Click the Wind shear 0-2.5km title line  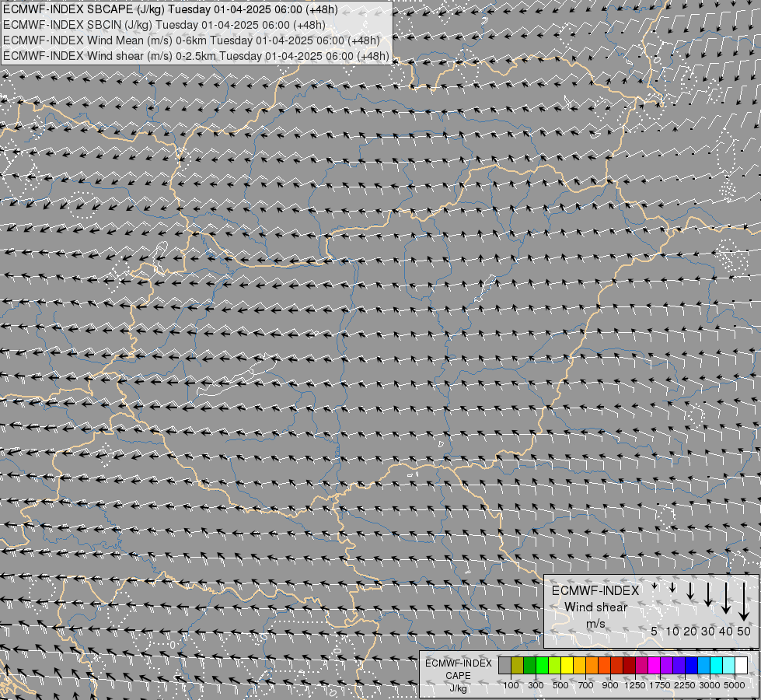point(196,56)
